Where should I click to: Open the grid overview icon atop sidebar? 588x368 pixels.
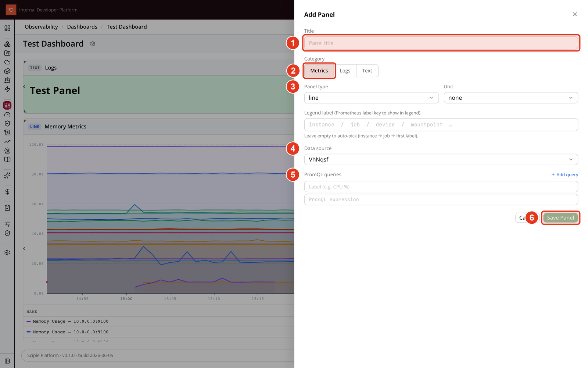coord(7,28)
